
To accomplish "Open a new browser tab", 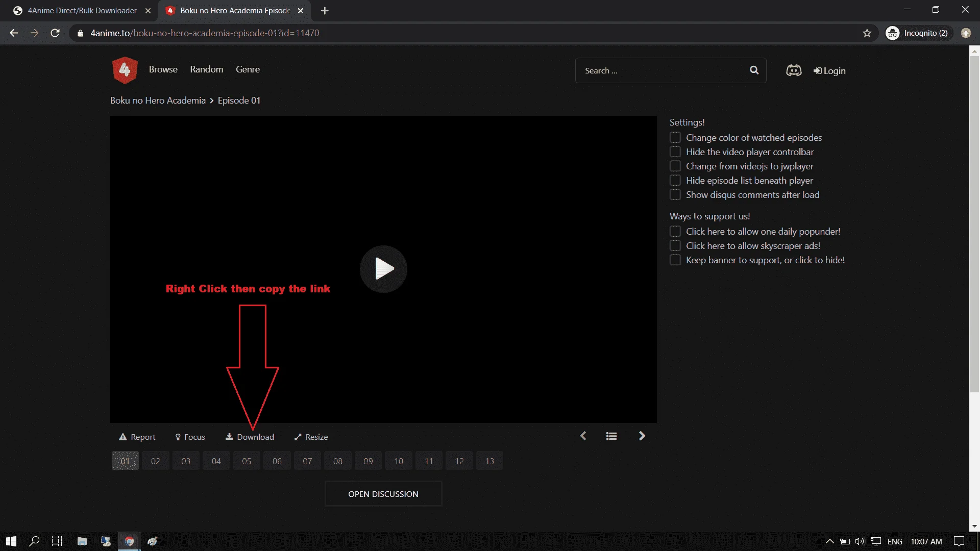I will tap(325, 11).
